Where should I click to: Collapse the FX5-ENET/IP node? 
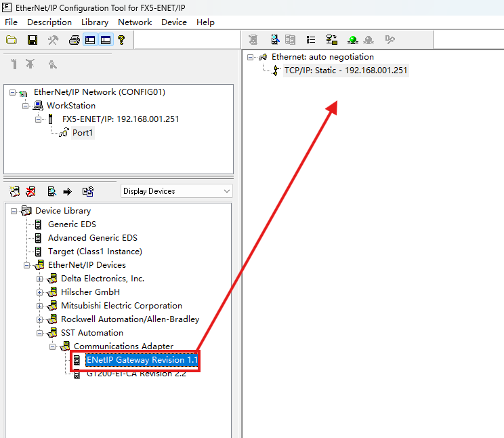tap(38, 120)
